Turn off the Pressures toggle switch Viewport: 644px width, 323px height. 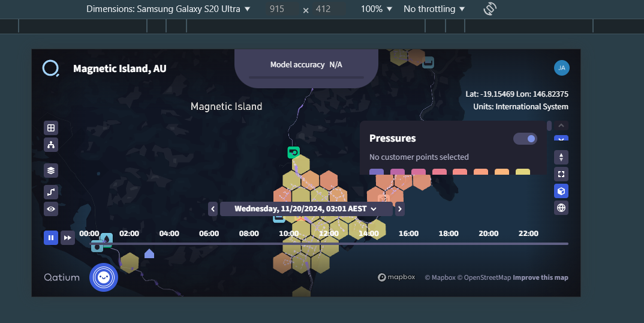(525, 139)
